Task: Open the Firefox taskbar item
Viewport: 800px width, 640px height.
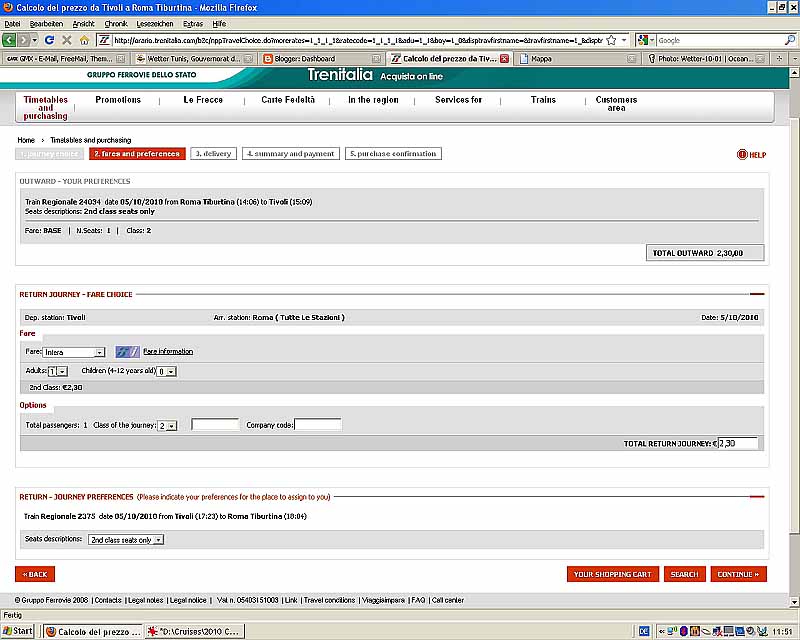Action: (92, 631)
